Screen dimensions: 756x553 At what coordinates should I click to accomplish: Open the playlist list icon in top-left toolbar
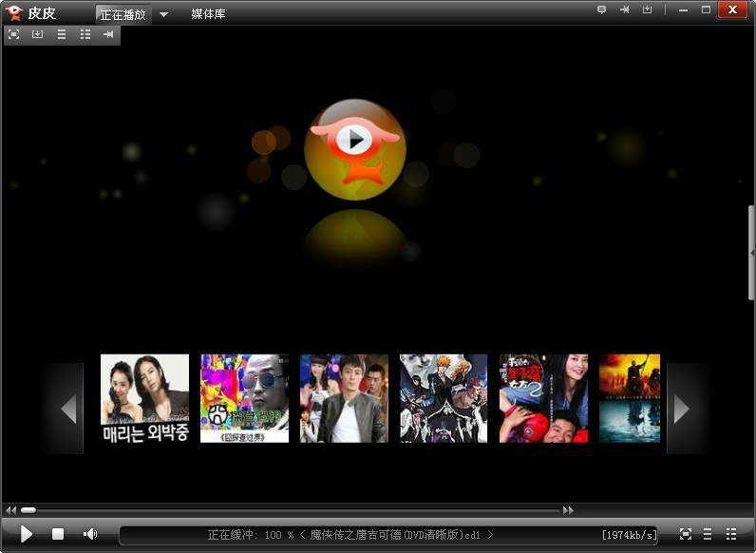tap(61, 34)
